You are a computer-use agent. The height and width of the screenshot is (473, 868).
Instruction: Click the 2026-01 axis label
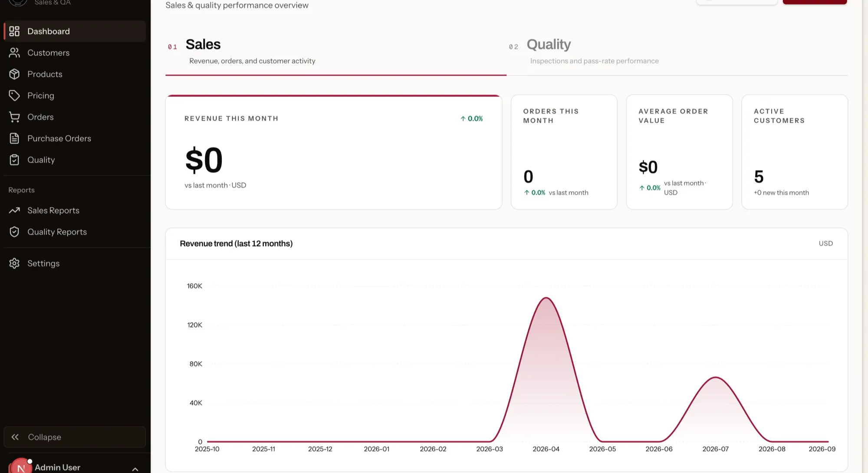(376, 449)
